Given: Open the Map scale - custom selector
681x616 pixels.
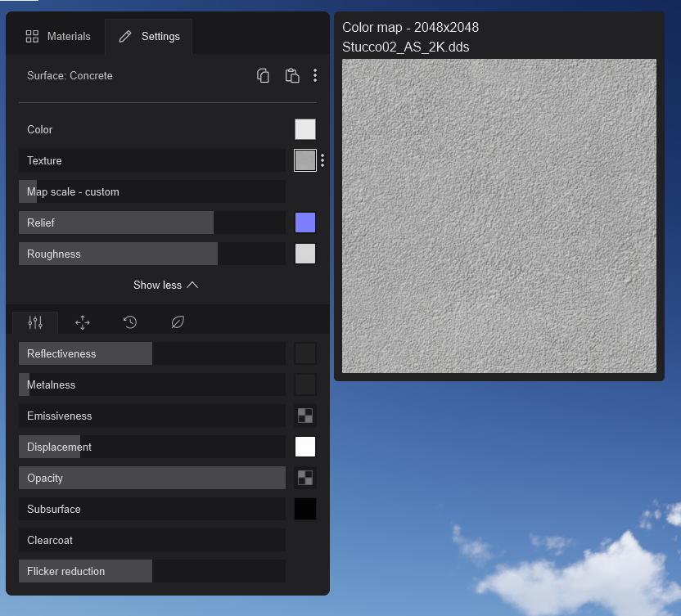Looking at the screenshot, I should [151, 191].
